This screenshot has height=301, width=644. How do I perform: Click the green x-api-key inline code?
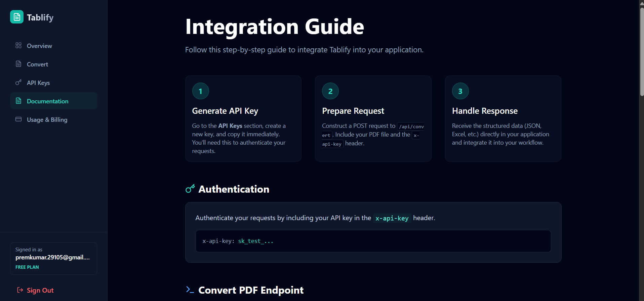[392, 218]
